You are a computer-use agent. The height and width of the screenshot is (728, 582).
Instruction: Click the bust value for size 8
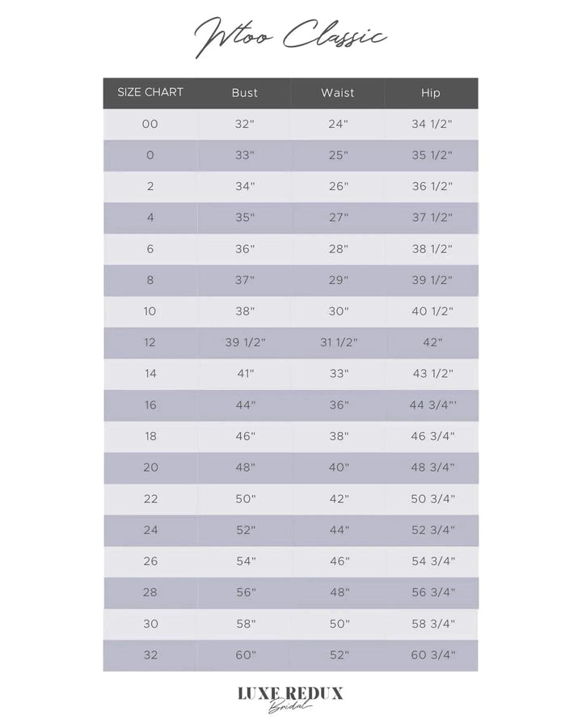(244, 280)
